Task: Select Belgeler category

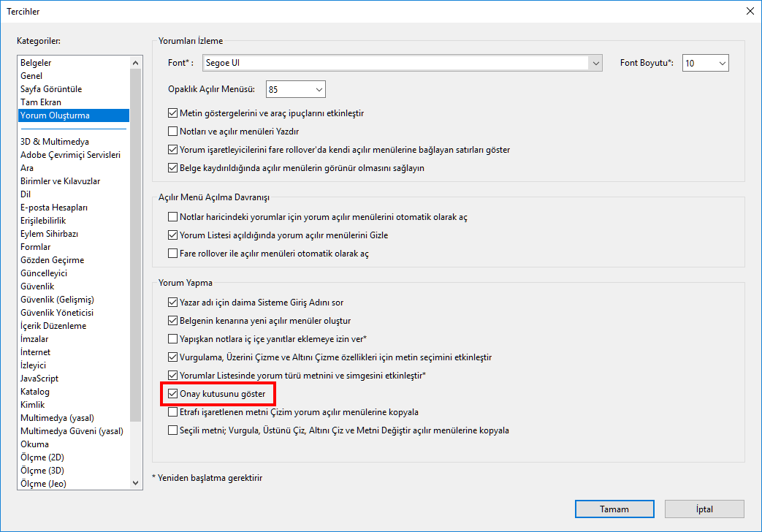Action: [x=74, y=63]
